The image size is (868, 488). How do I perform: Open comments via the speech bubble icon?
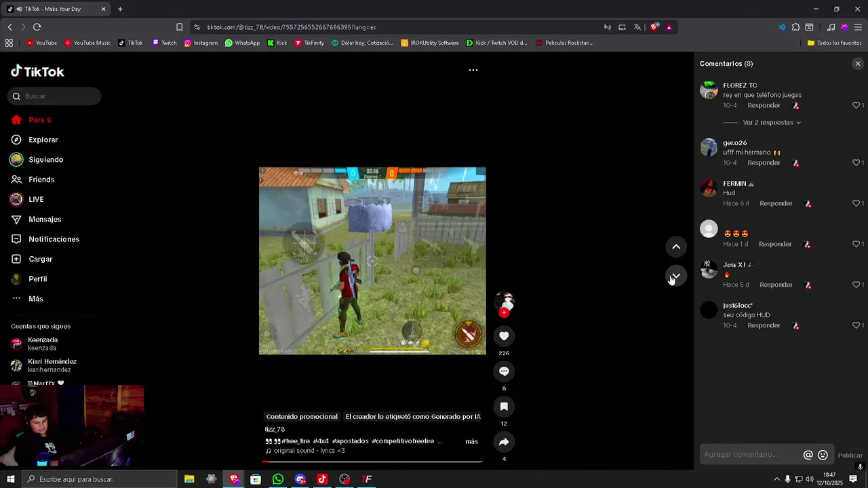click(504, 371)
